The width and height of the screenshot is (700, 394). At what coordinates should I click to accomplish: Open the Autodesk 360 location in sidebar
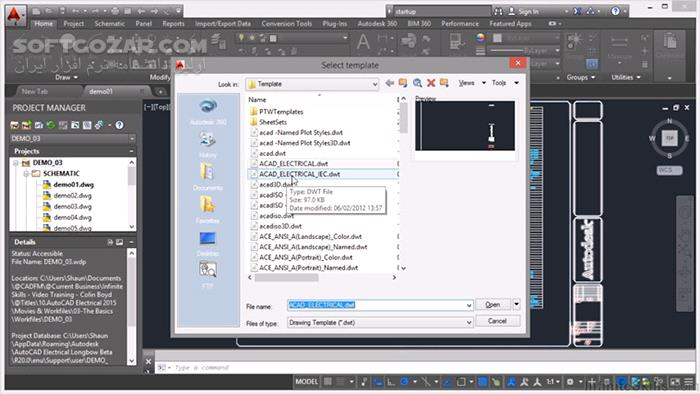click(208, 112)
